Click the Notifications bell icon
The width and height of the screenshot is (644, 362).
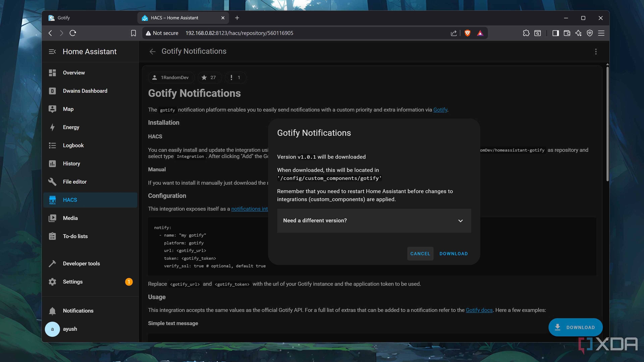tap(52, 311)
